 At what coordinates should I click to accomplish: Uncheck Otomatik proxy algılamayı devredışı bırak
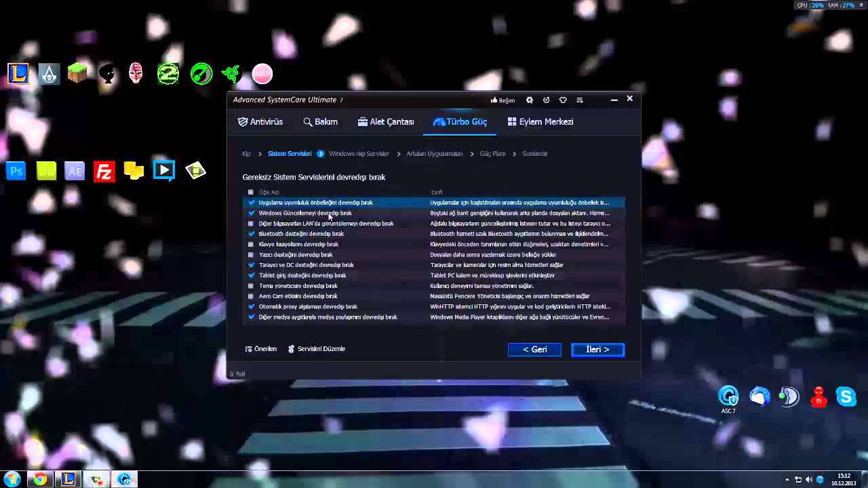coord(252,306)
